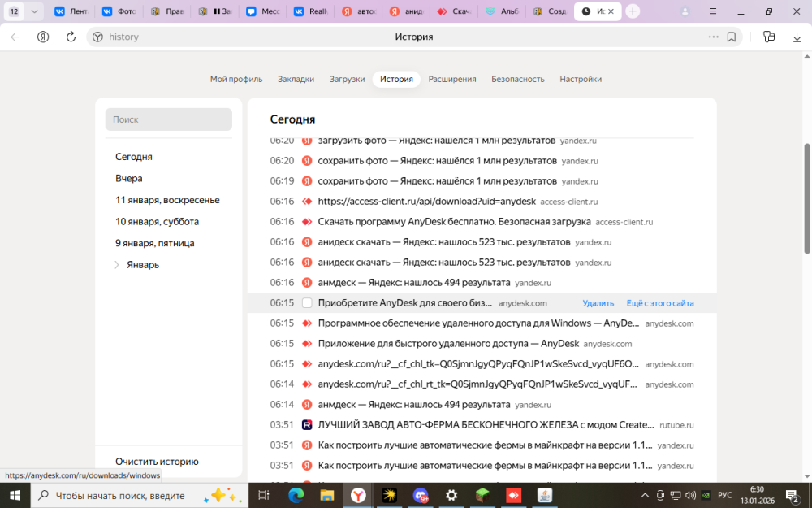Click the vertical scrollbar thumb
Image resolution: width=812 pixels, height=508 pixels.
pyautogui.click(x=807, y=198)
